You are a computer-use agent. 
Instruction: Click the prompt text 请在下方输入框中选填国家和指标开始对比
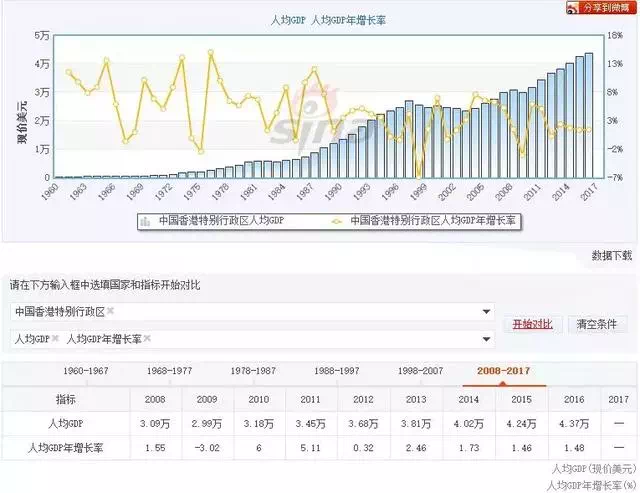[x=105, y=285]
